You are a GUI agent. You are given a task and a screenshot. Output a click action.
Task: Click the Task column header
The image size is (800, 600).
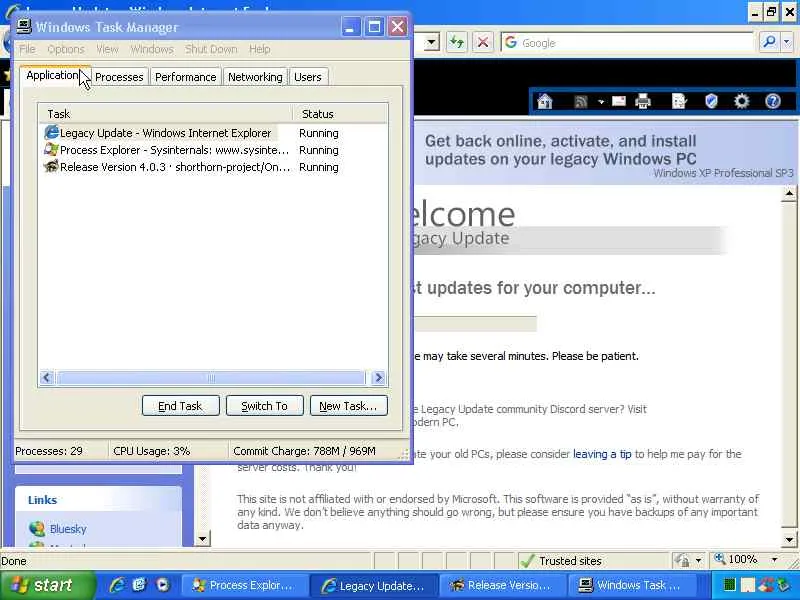[166, 114]
